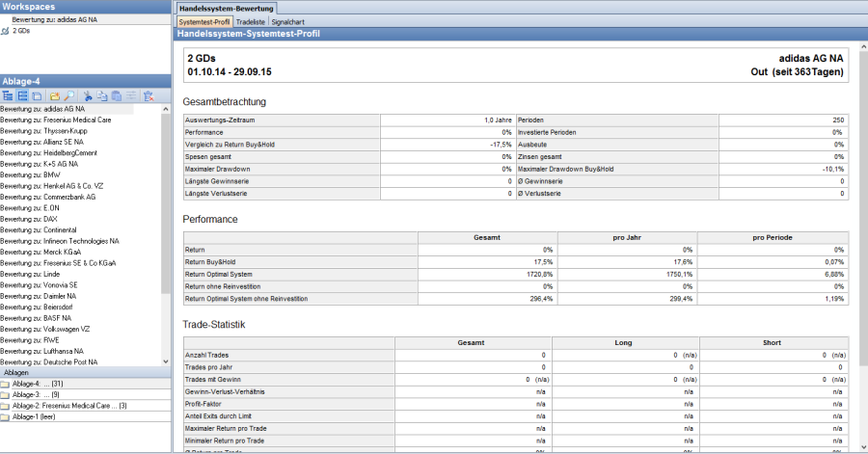This screenshot has height=454, width=868.
Task: Click the new folder icon with star
Action: (56, 96)
